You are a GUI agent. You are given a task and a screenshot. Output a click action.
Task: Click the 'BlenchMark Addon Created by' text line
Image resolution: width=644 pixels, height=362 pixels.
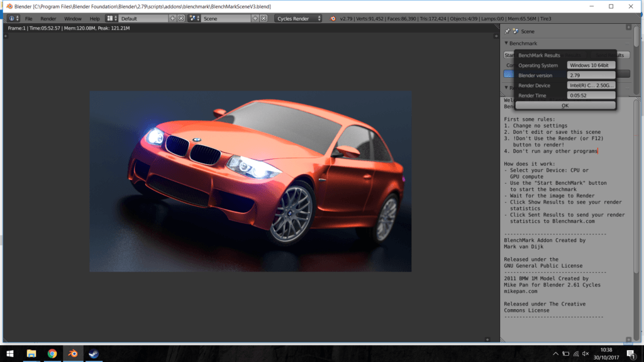coord(545,240)
